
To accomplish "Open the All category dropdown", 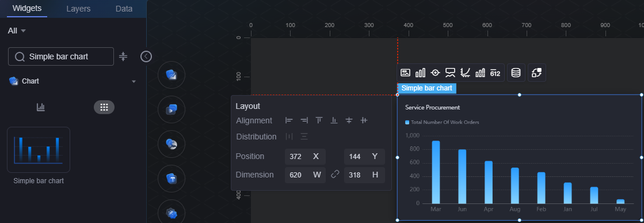I will [x=17, y=31].
